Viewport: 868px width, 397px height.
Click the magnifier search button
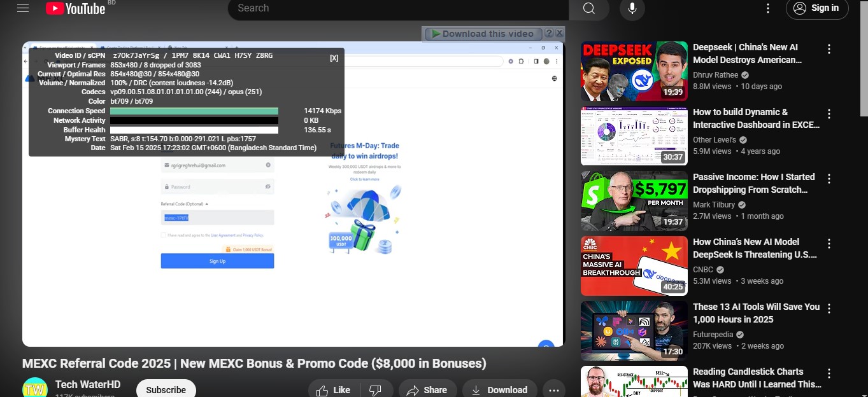click(589, 8)
